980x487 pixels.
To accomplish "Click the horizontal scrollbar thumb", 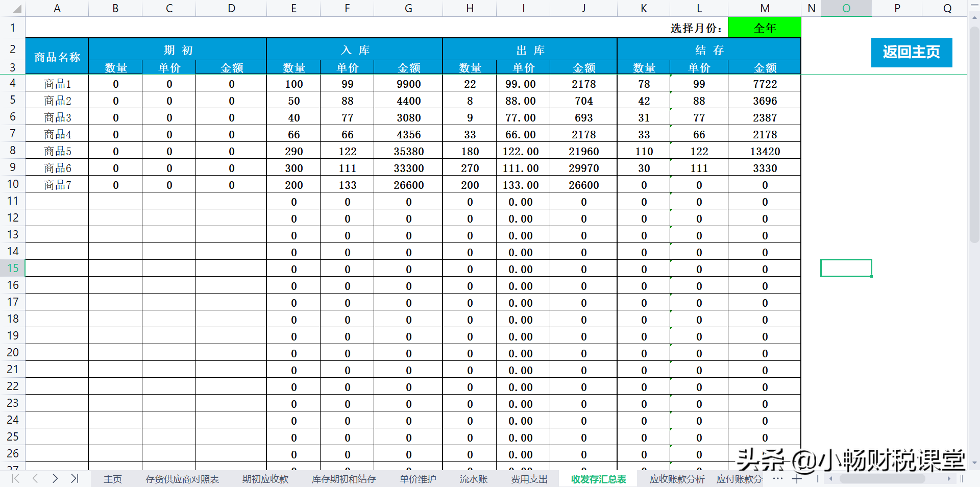I will tap(883, 479).
